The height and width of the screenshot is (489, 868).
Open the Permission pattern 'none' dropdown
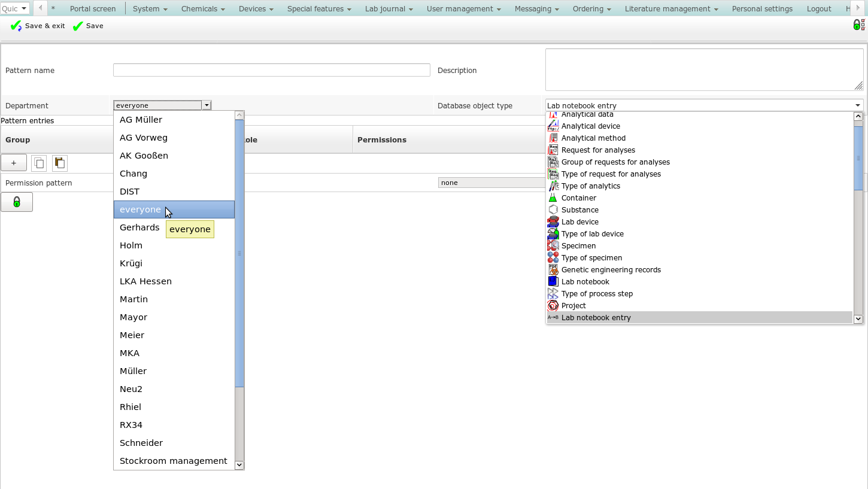coord(491,183)
